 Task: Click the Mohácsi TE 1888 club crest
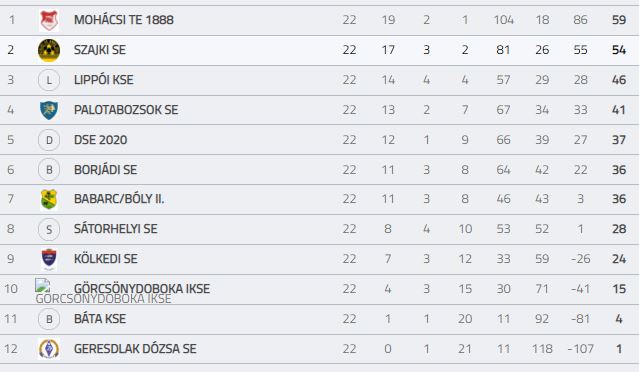click(x=49, y=20)
